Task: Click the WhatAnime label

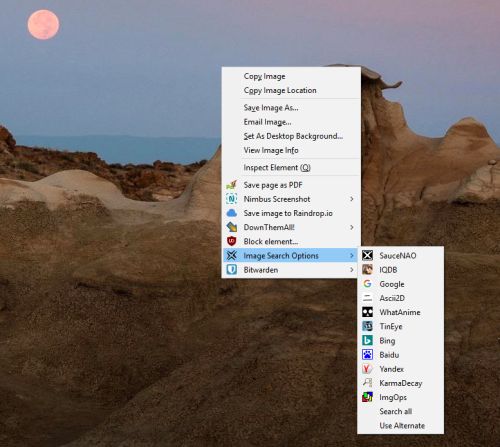Action: [400, 312]
